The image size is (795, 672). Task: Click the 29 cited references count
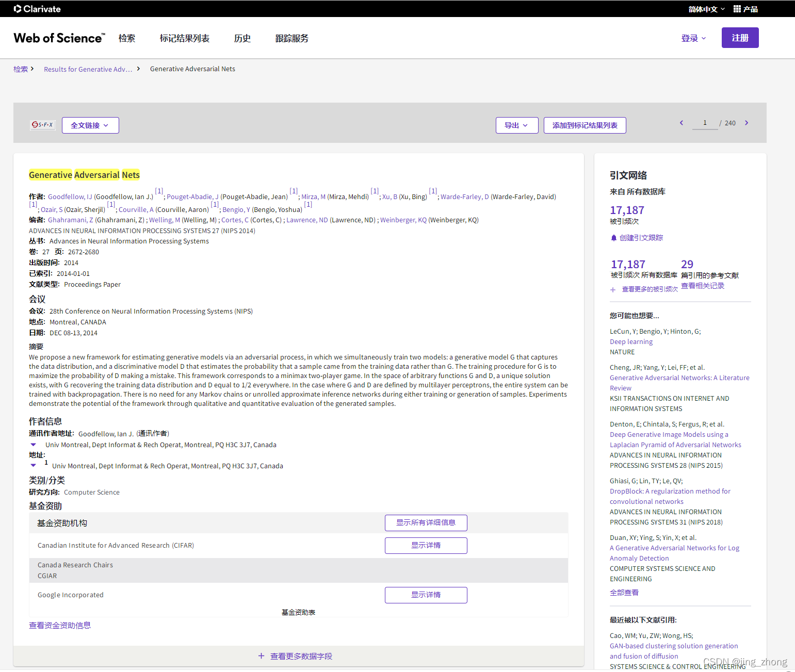tap(687, 264)
